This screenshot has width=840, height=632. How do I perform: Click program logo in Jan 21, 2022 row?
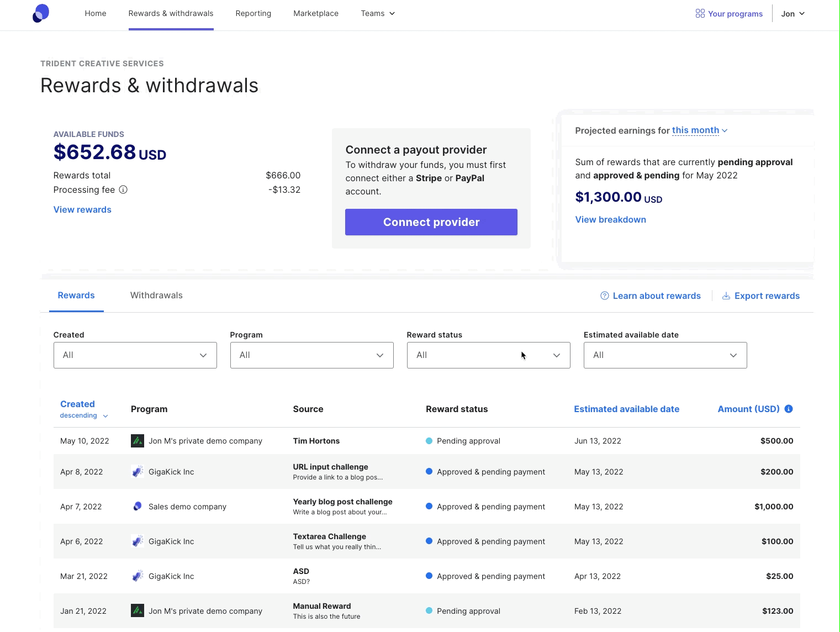pos(138,611)
